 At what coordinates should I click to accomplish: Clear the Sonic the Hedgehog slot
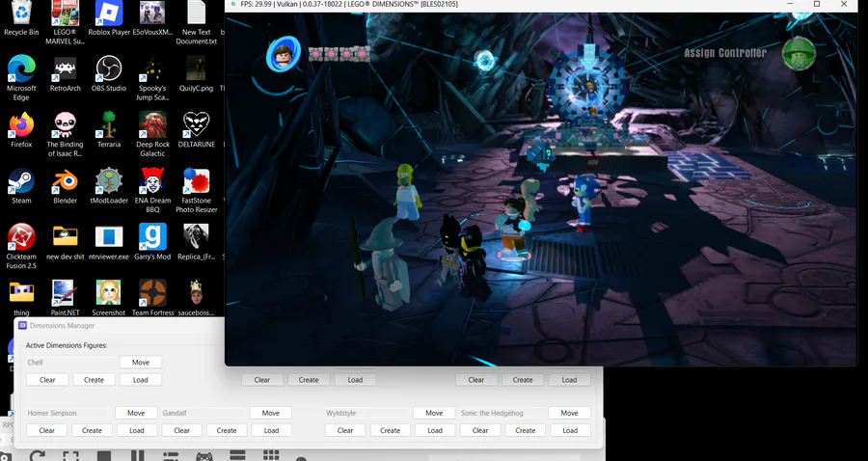[480, 430]
